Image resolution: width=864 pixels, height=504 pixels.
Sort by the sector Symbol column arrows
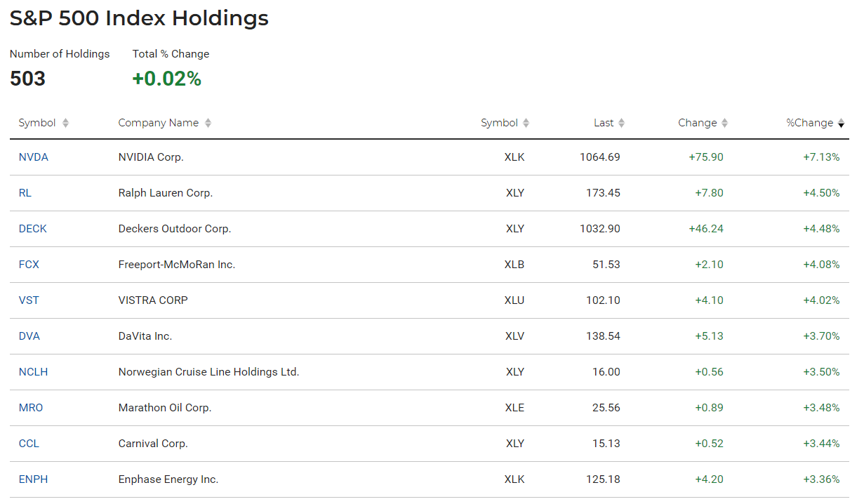(526, 123)
